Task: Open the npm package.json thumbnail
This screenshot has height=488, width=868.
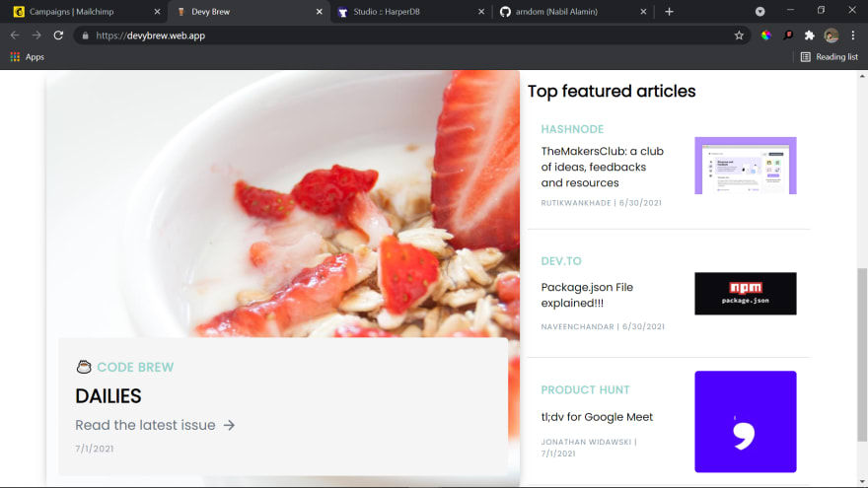Action: click(745, 293)
